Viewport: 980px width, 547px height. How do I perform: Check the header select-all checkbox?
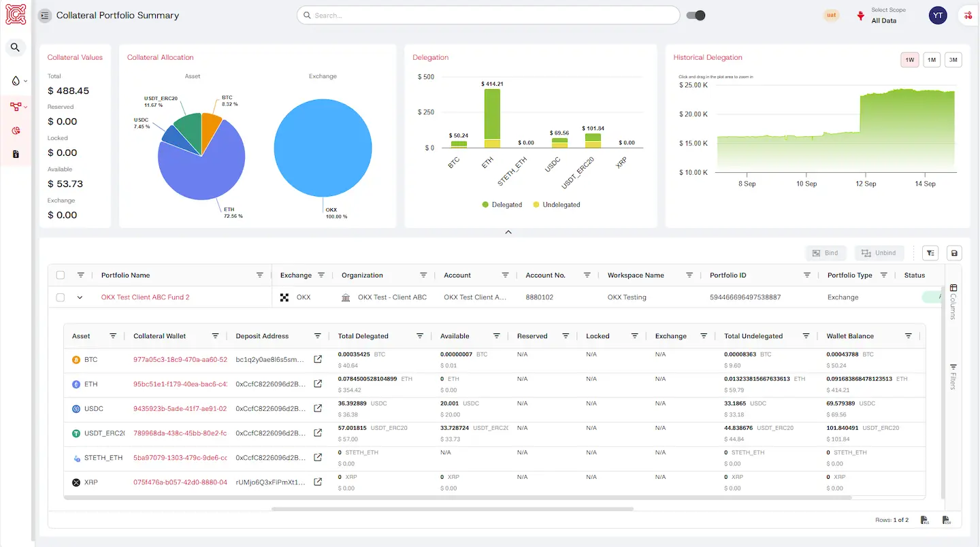tap(61, 276)
